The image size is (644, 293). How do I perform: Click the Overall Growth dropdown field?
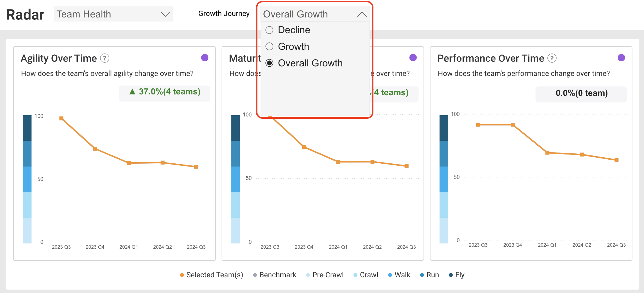tap(315, 14)
